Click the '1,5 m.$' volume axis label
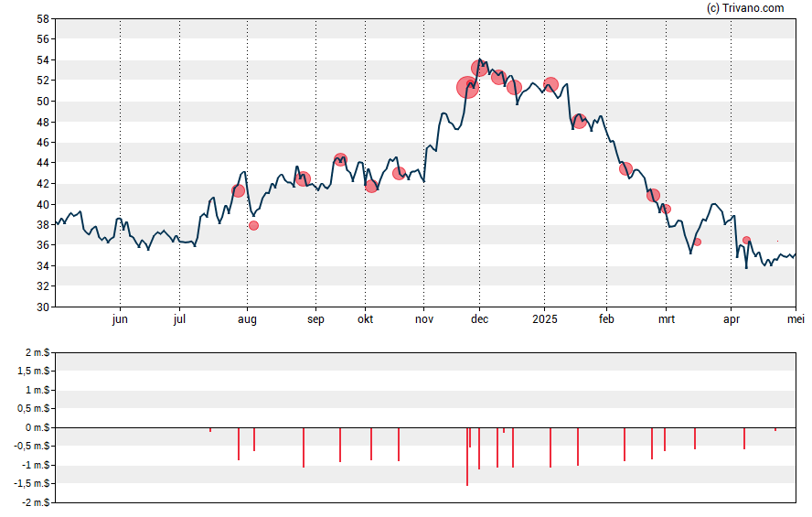Image resolution: width=812 pixels, height=517 pixels. [34, 371]
